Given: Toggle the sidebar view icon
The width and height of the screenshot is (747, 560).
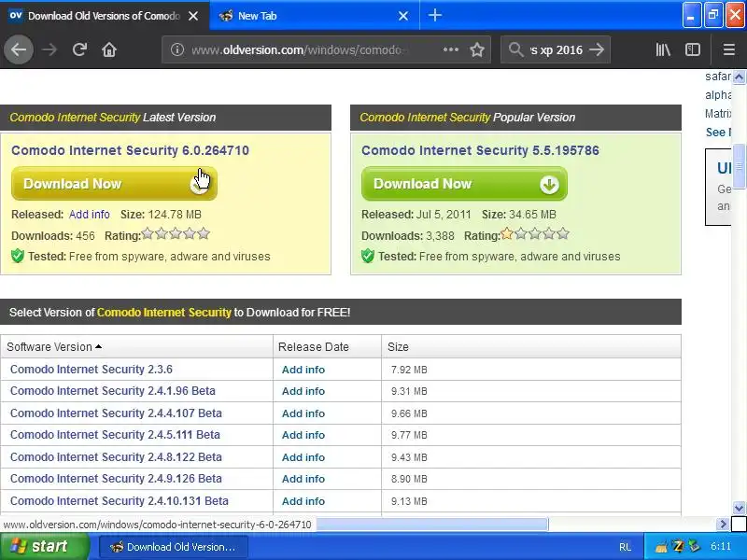Looking at the screenshot, I should (x=693, y=49).
